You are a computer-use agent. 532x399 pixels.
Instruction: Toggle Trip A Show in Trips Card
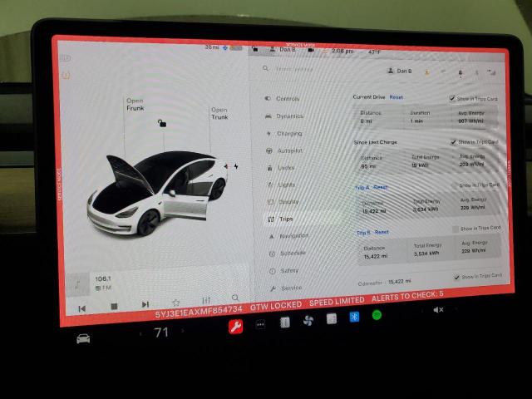[x=455, y=185]
